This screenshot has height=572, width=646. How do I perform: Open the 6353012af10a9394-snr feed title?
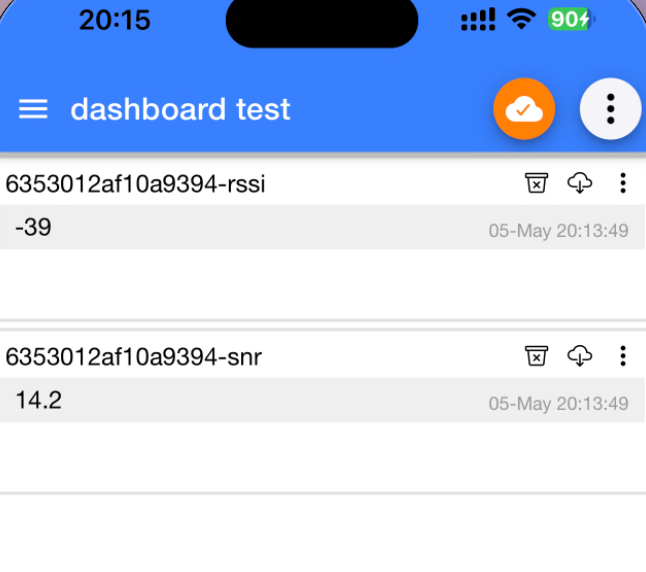click(133, 357)
